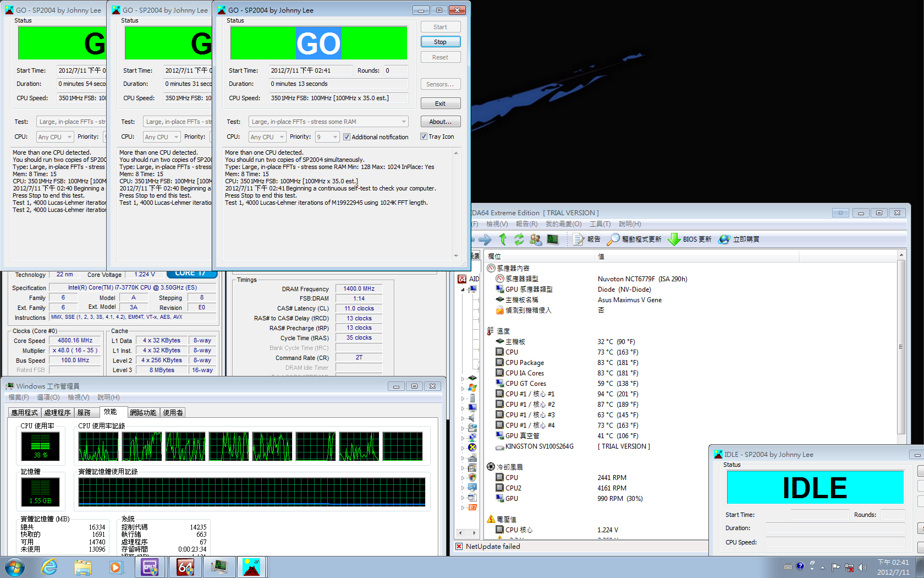Click the Rounds field in SP2004
The image size is (924, 578).
point(396,70)
